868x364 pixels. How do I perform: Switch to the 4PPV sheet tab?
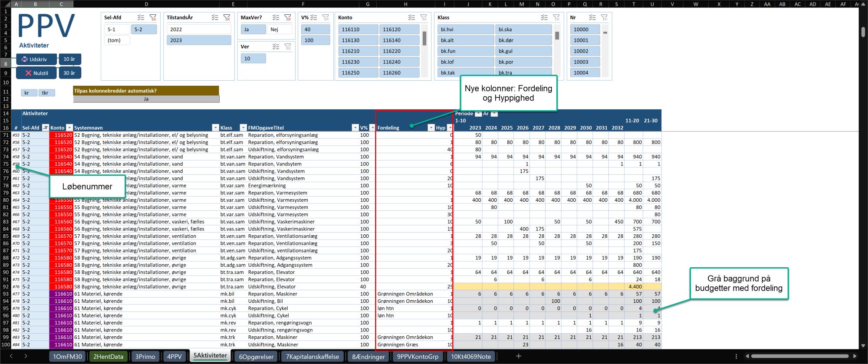tap(174, 356)
